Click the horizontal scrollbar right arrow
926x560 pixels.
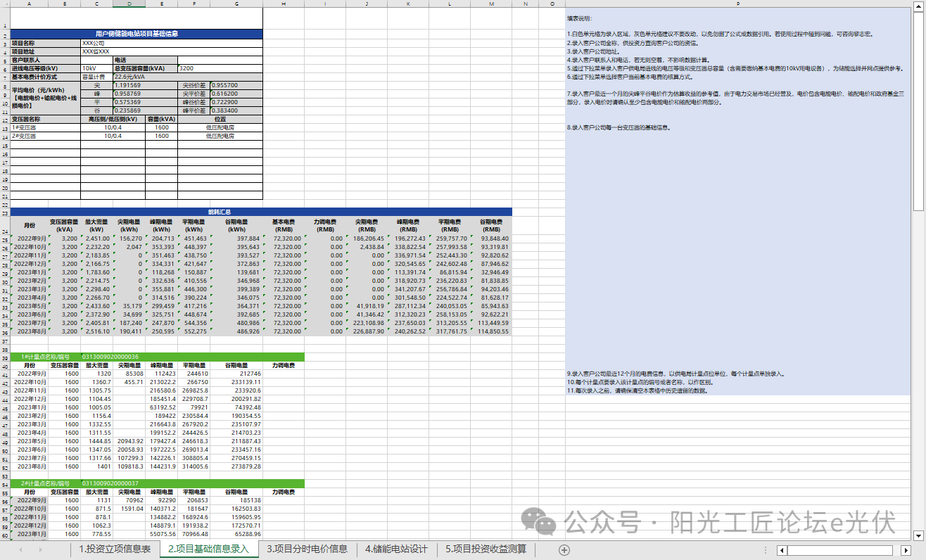click(907, 549)
